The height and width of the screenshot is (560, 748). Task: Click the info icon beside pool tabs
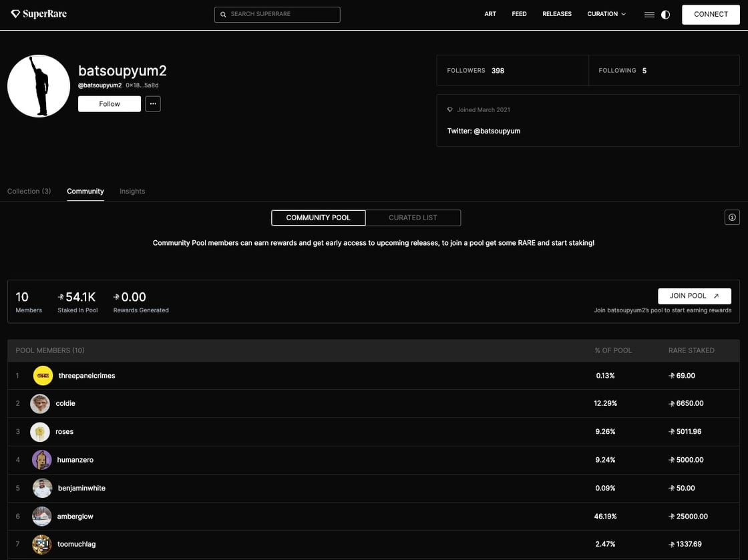pyautogui.click(x=732, y=217)
